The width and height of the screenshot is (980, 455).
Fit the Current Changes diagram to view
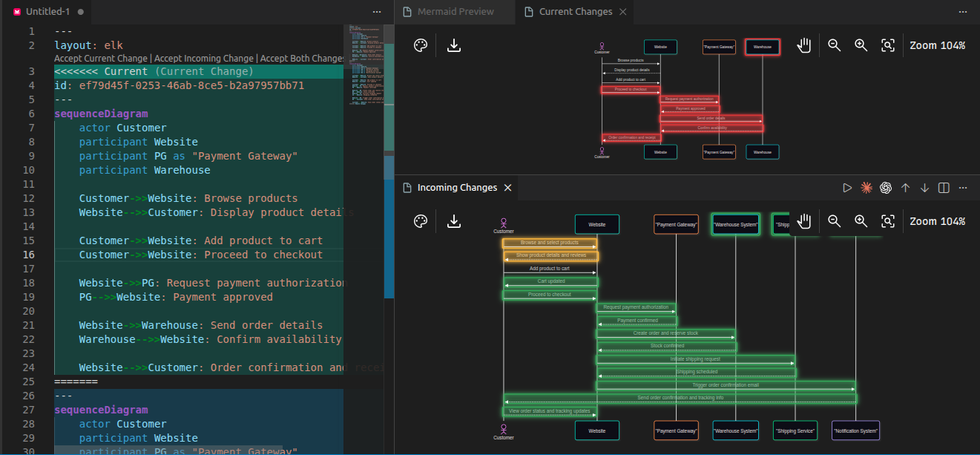[x=888, y=45]
